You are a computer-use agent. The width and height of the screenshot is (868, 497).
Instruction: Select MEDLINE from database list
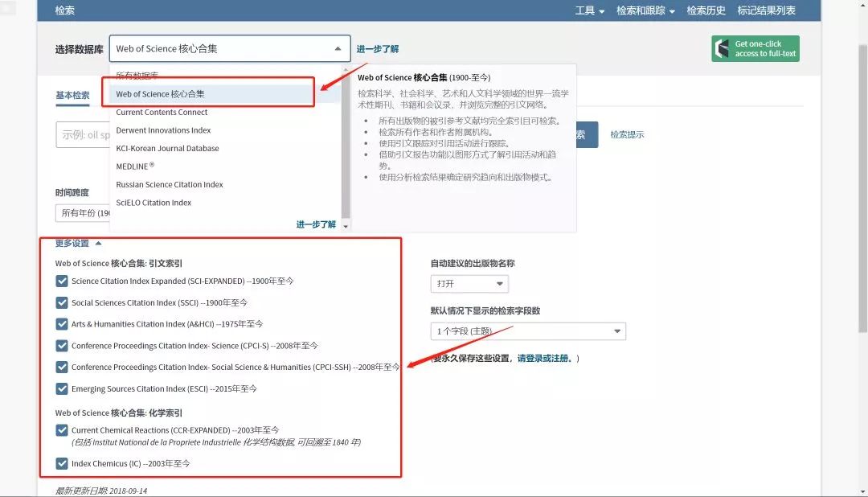(x=133, y=166)
